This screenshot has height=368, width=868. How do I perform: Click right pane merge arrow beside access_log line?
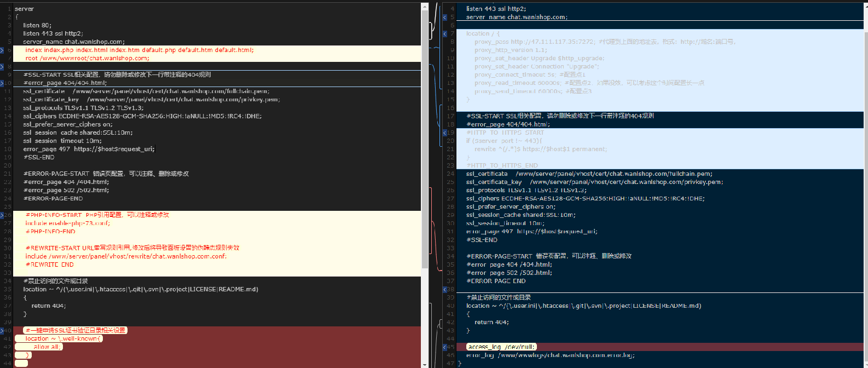coord(445,347)
